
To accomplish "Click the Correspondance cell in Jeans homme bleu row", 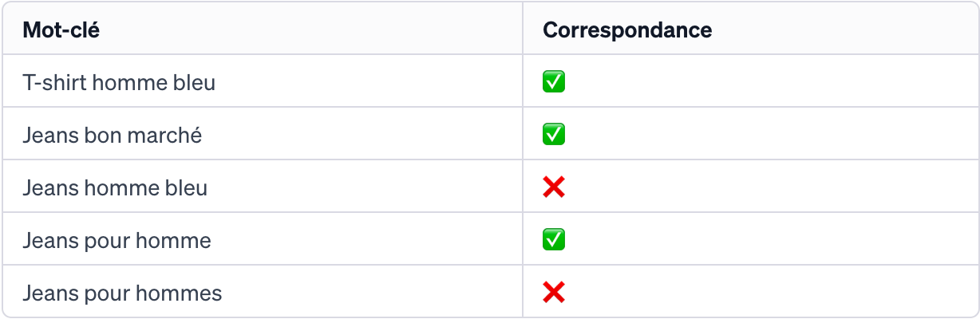I will [x=751, y=187].
